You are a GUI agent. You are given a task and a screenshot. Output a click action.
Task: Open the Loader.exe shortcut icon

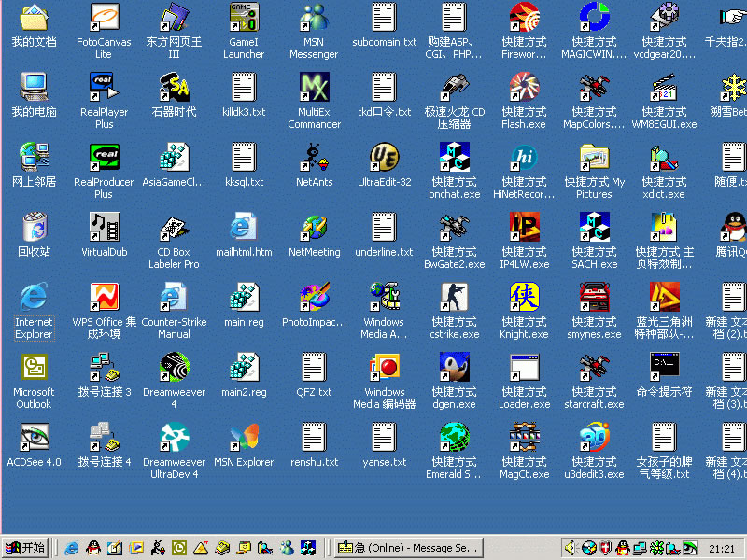tap(524, 367)
